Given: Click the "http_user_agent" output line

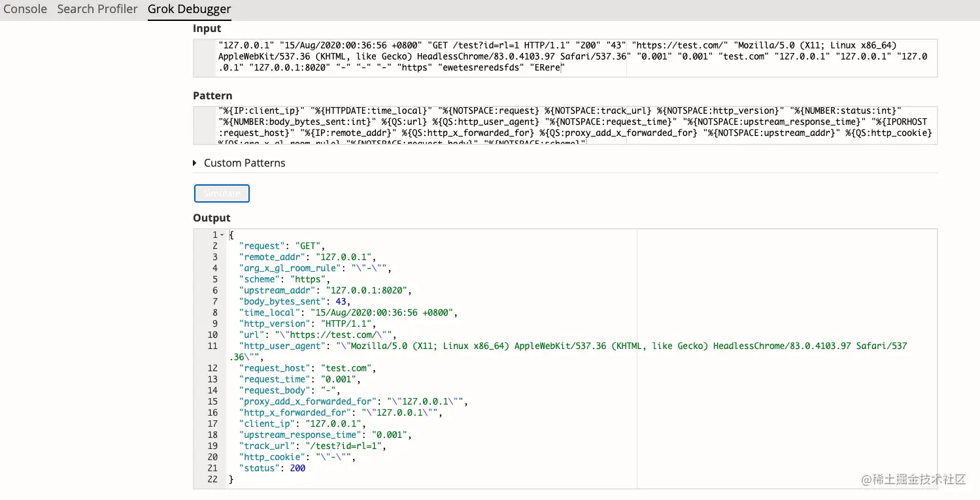Looking at the screenshot, I should tap(569, 352).
